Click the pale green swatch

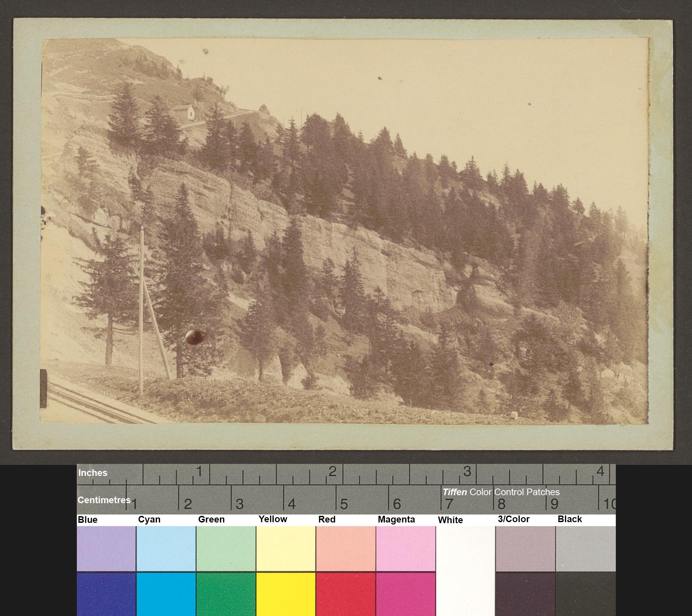[226, 548]
